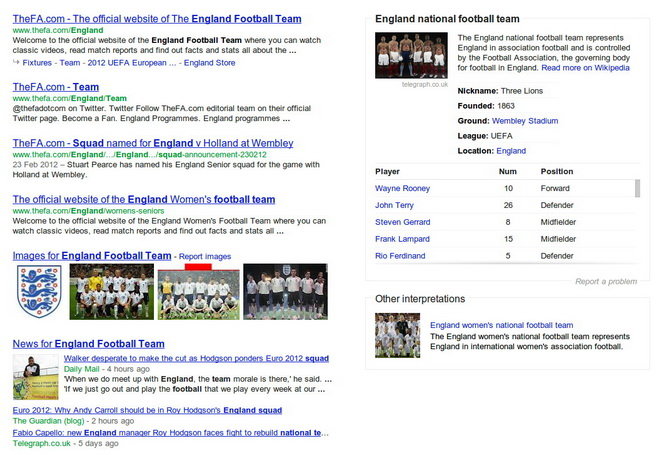Image resolution: width=660 pixels, height=455 pixels.
Task: Click the England women's team thumbnail
Action: (x=397, y=335)
